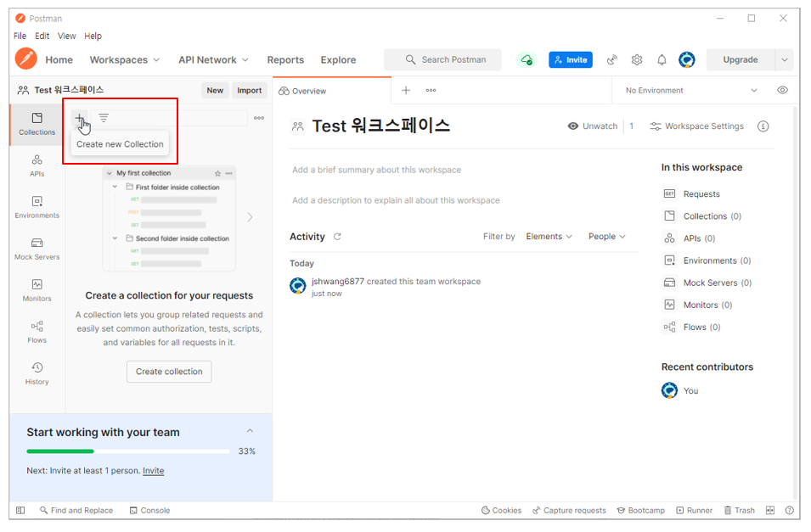Open the Upgrade dropdown arrow
811x532 pixels.
(785, 60)
